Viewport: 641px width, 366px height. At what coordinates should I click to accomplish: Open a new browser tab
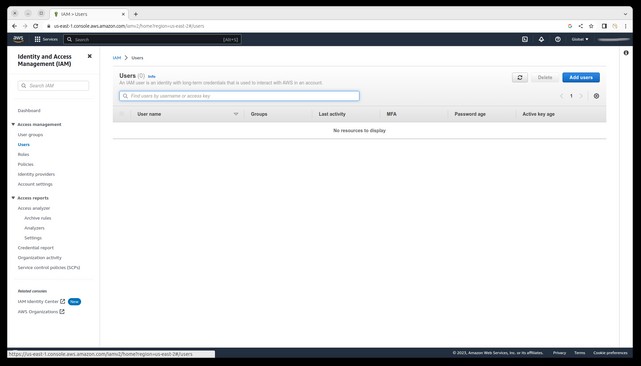(136, 14)
